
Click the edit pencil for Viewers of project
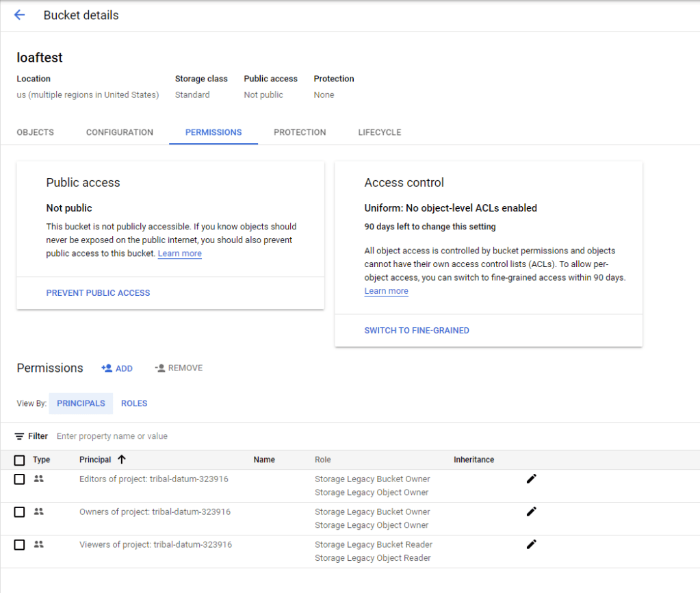(531, 544)
